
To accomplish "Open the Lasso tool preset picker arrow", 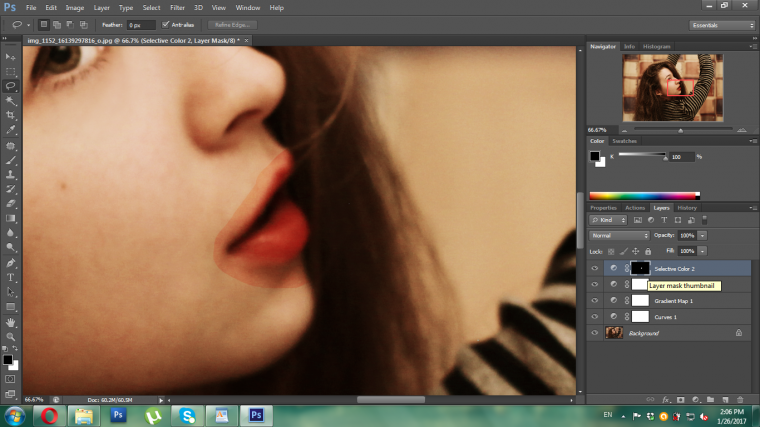I will click(28, 25).
